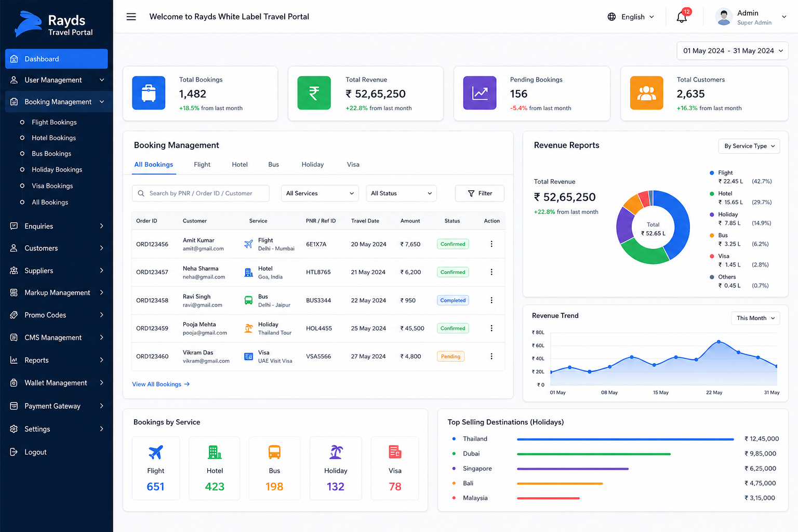
Task: Open actions menu for ORD123459
Action: [x=491, y=328]
